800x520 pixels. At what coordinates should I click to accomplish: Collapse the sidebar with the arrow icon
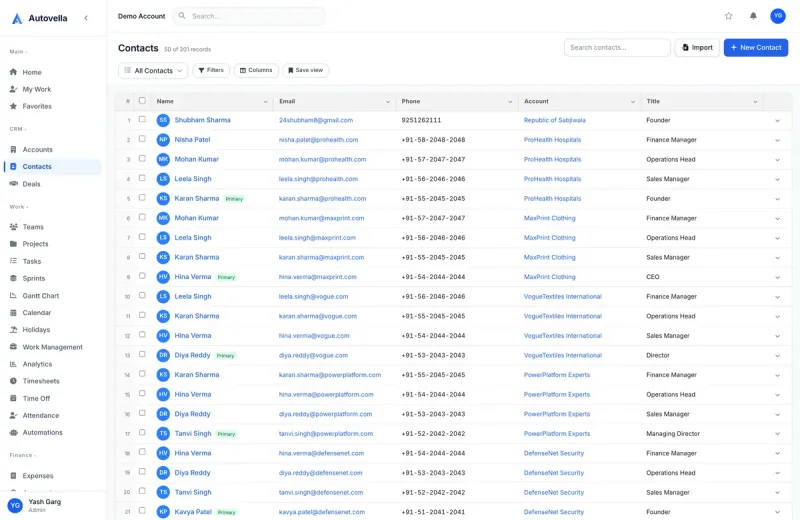[86, 18]
